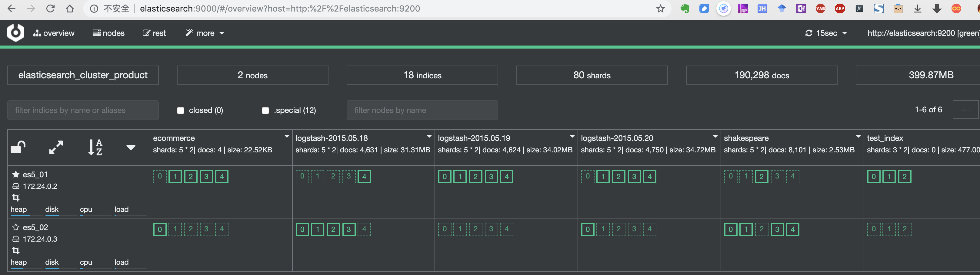The height and width of the screenshot is (275, 980).
Task: Select shakespeare shard 2 on es5_01
Action: (x=762, y=176)
